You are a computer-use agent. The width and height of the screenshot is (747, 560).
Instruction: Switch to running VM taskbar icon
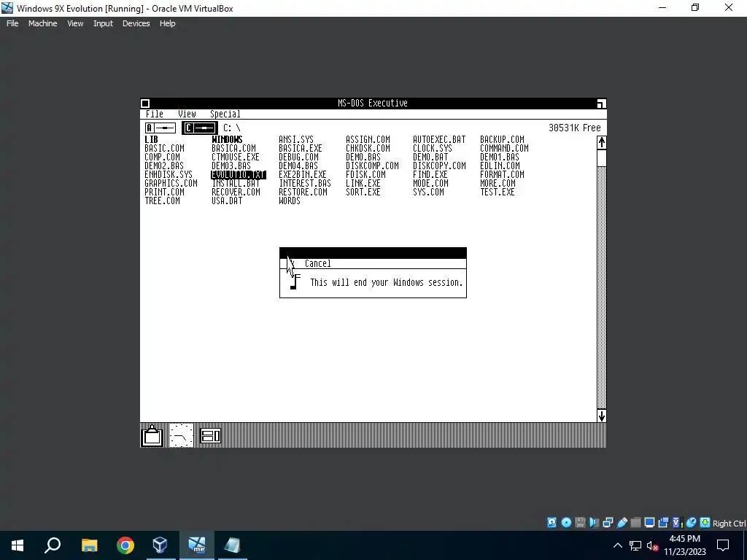tap(197, 545)
